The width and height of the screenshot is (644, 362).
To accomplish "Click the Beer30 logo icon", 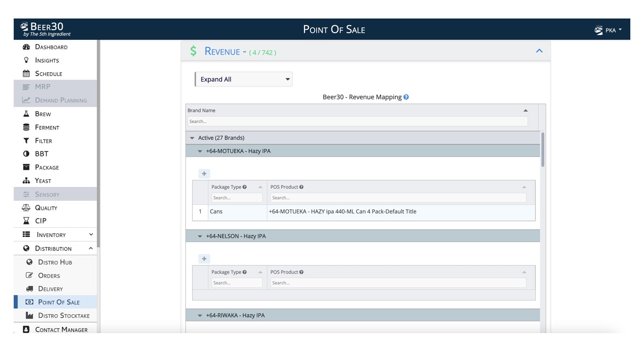I will tap(25, 27).
